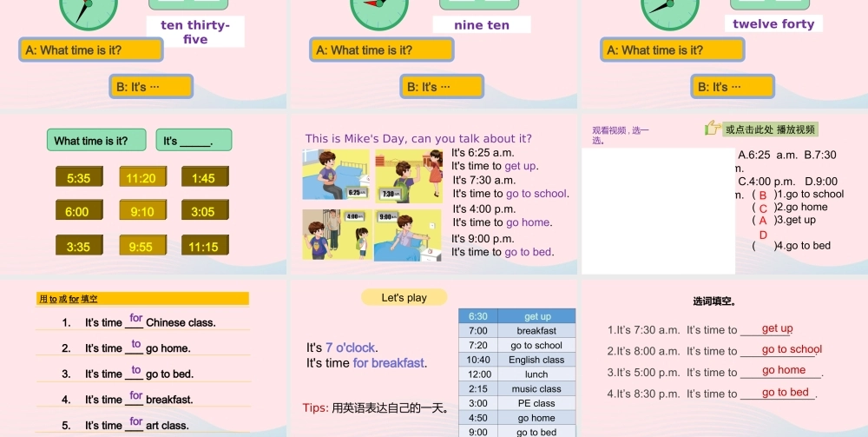Image resolution: width=868 pixels, height=437 pixels.
Task: Click the pointing hand icon beside play video
Action: click(712, 129)
